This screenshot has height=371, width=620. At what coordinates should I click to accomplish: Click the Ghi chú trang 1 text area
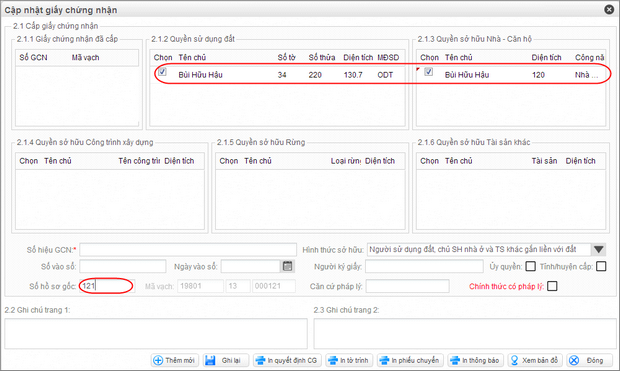156,333
